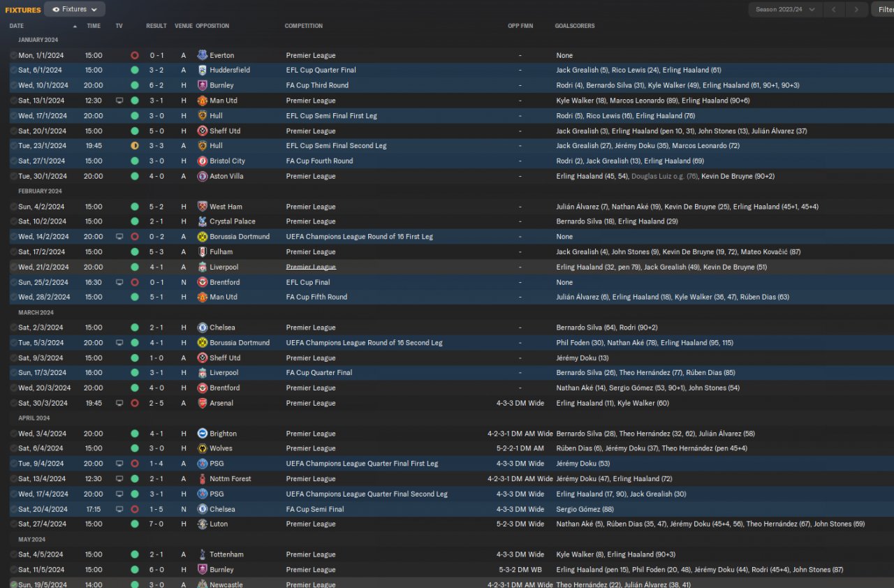Click the Aston Villa club badge
Viewport: 894px width, 588px height.
203,176
